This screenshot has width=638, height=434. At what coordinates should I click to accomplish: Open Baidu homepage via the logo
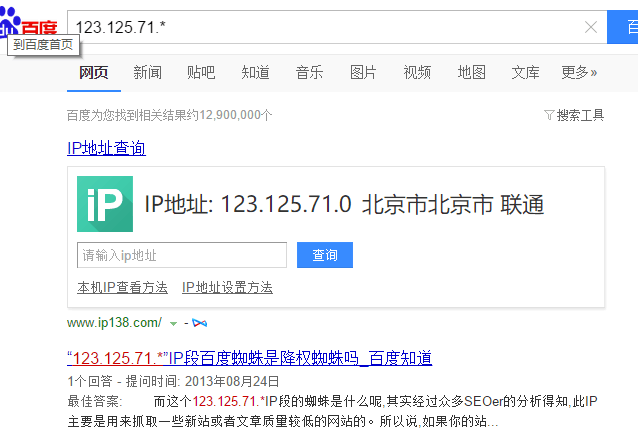[28, 22]
